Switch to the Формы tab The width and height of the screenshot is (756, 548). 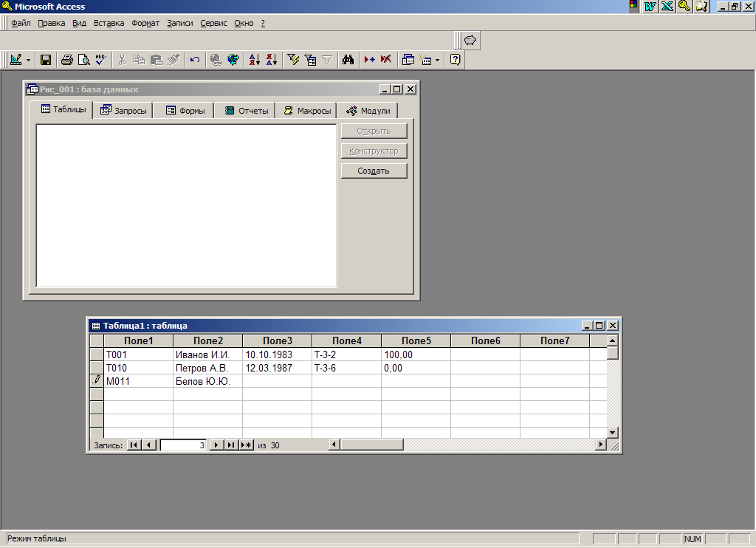(185, 111)
